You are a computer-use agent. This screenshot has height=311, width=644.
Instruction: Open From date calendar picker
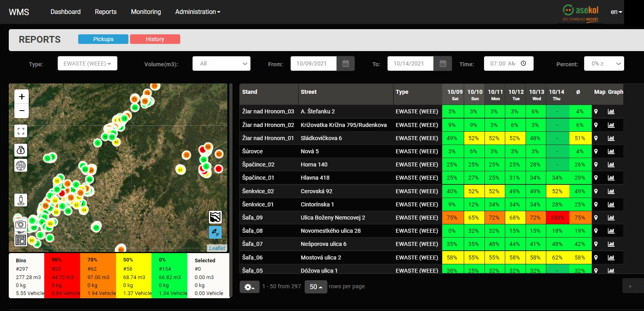346,63
